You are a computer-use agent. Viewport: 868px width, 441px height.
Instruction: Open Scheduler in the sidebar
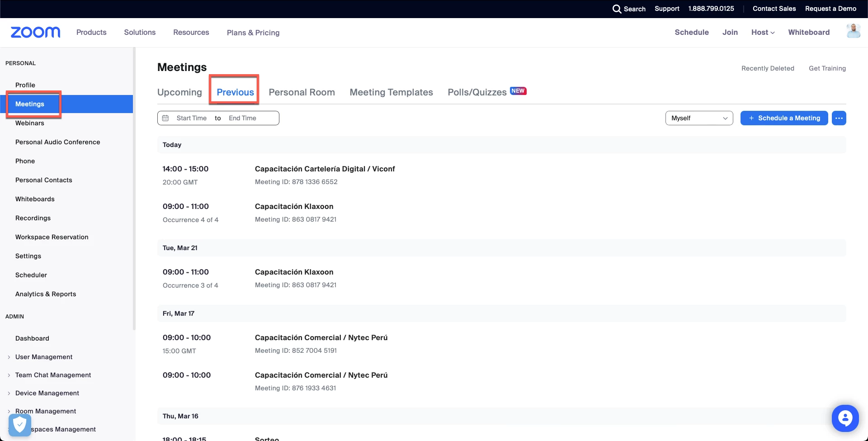click(x=31, y=275)
